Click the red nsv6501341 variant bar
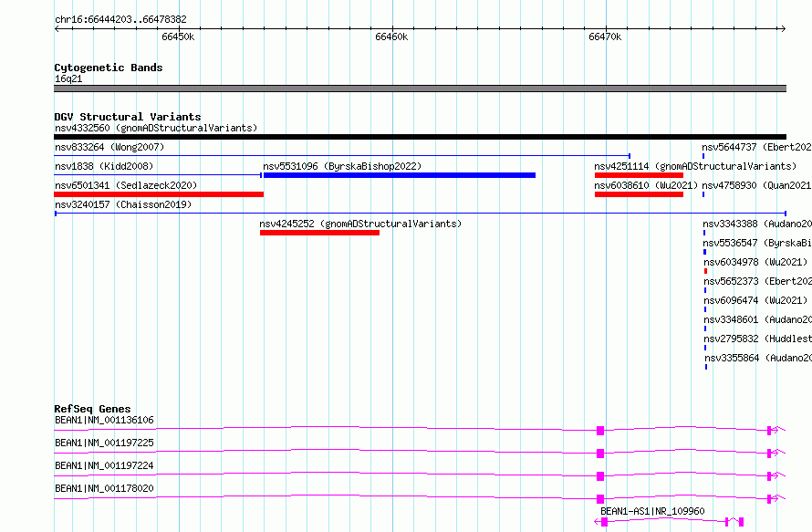Image resolution: width=812 pixels, height=532 pixels. click(x=159, y=194)
